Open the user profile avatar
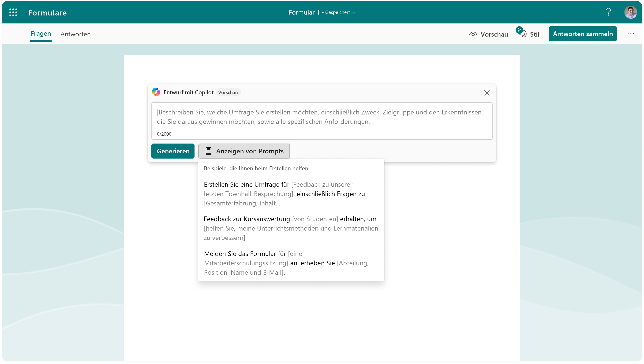 [630, 12]
